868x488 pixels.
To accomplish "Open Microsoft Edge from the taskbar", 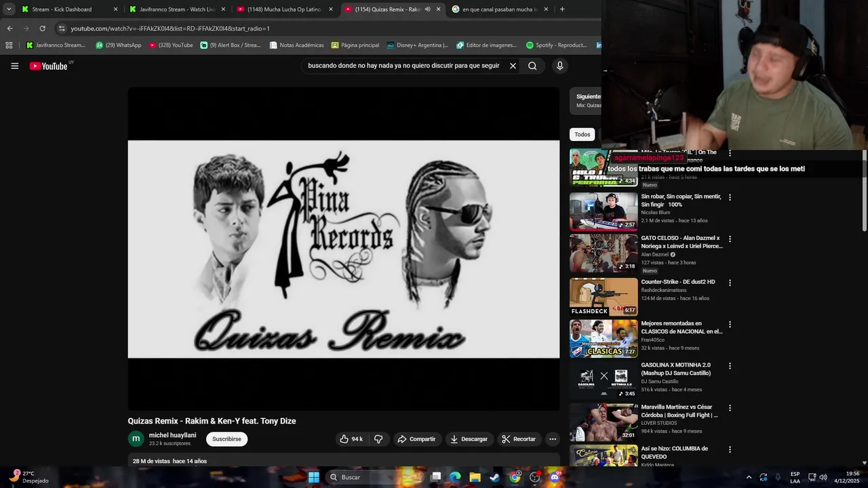I will click(x=455, y=477).
